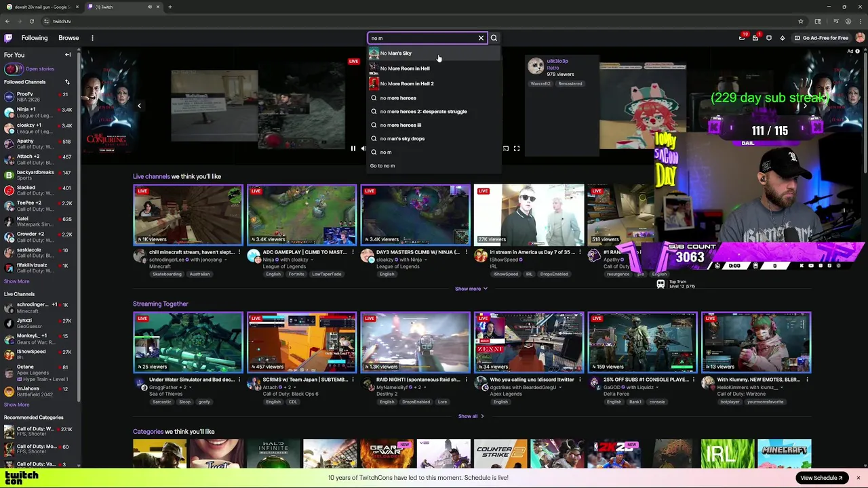Open a new browser tab
This screenshot has width=868, height=488.
point(170,7)
